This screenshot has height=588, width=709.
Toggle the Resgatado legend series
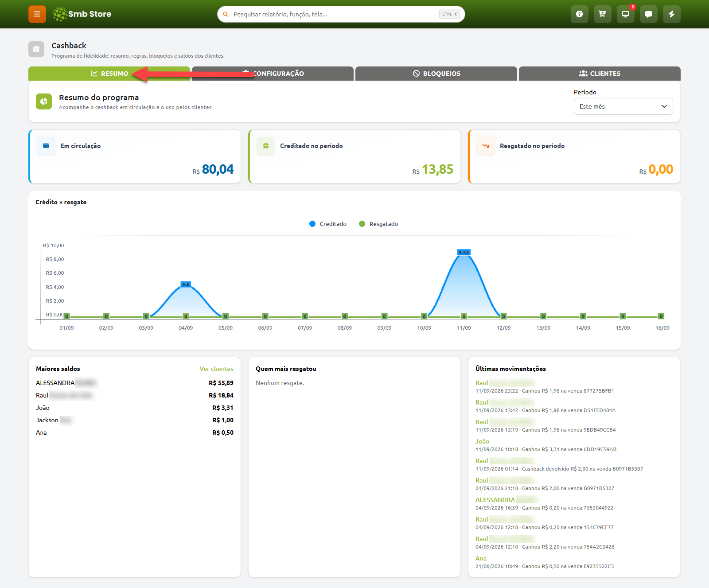point(378,224)
